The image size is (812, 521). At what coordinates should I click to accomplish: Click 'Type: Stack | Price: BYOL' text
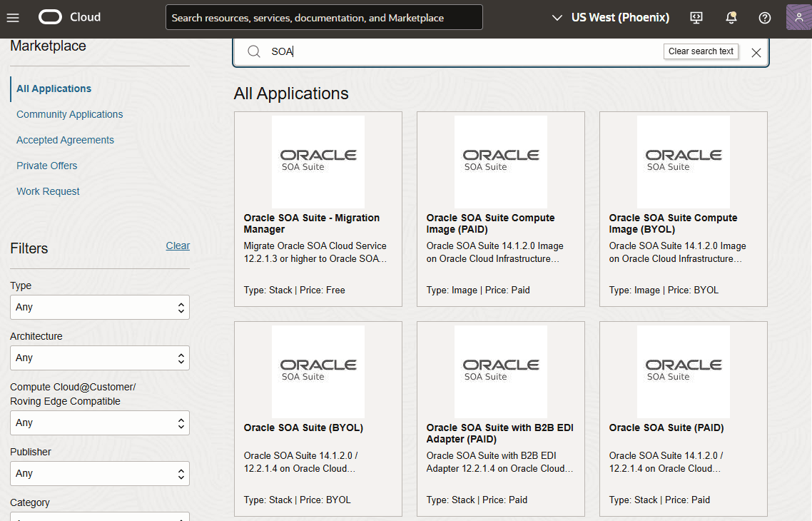tap(298, 500)
